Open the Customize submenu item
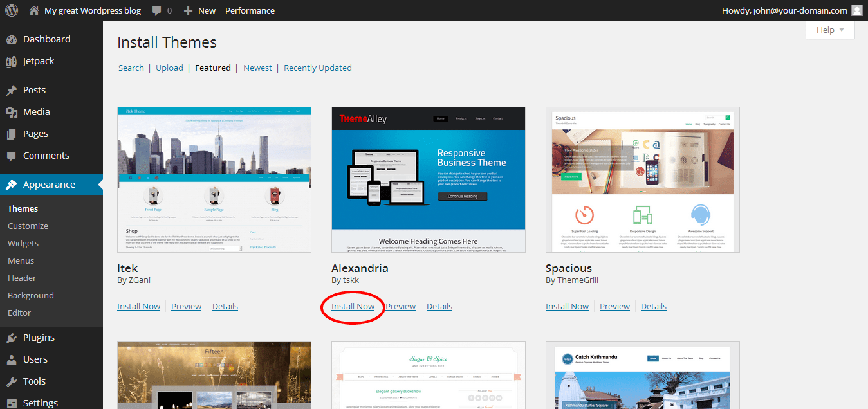Screen dimensions: 868x409 pos(28,226)
